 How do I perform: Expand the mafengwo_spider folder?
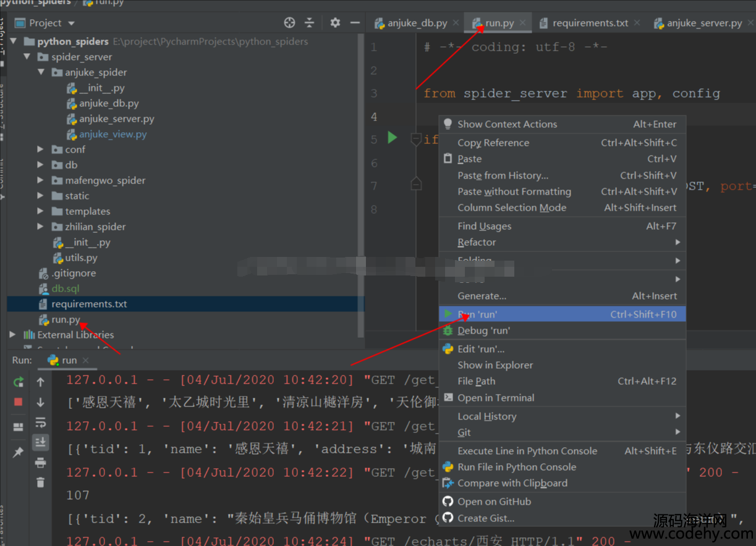coord(40,180)
